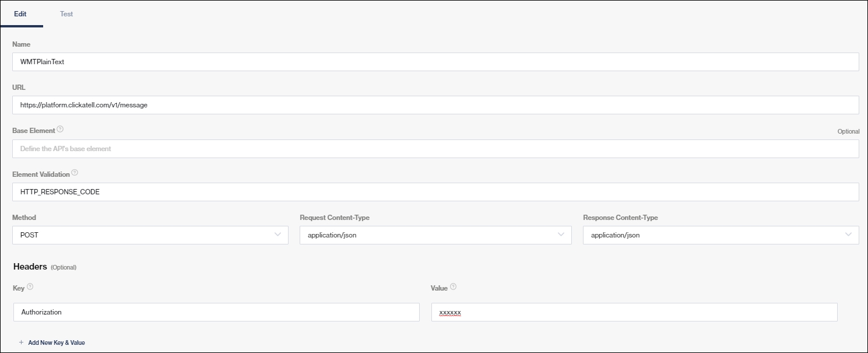
Task: Click the Add New Key & Value link
Action: click(x=57, y=342)
